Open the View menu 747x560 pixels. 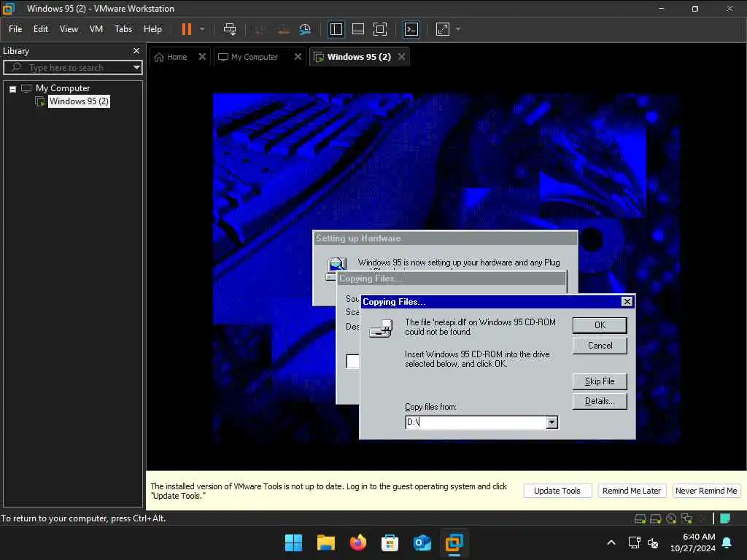tap(69, 29)
